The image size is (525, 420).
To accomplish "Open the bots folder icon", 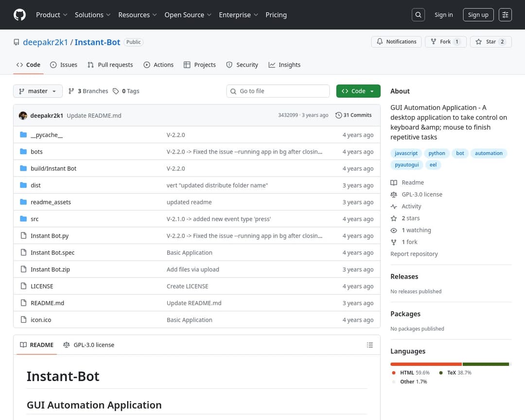I will click(x=24, y=151).
